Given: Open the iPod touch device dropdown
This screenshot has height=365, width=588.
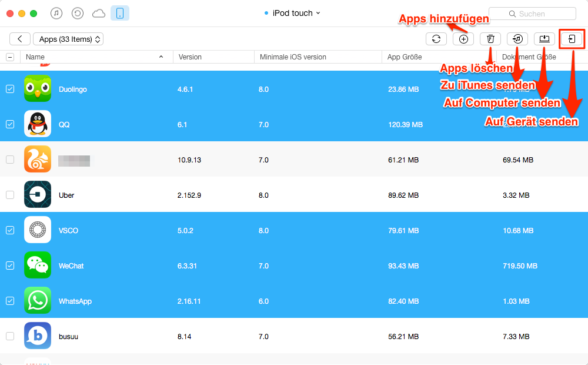Looking at the screenshot, I should (x=292, y=13).
